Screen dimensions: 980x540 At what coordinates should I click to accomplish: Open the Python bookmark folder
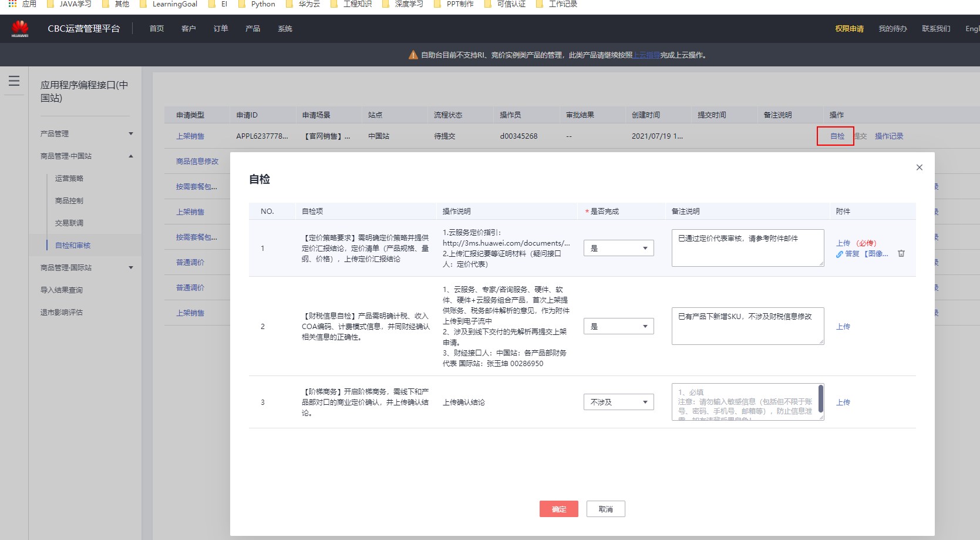click(x=256, y=4)
